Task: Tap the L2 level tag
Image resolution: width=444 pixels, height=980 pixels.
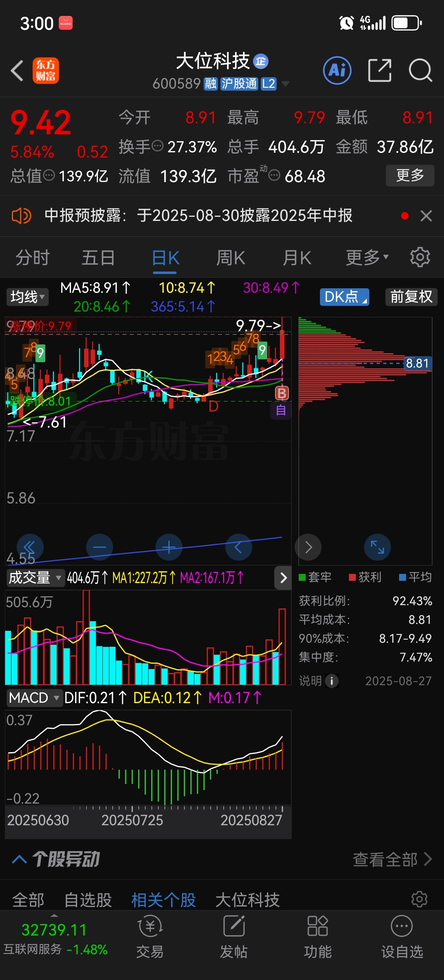Action: tap(268, 84)
